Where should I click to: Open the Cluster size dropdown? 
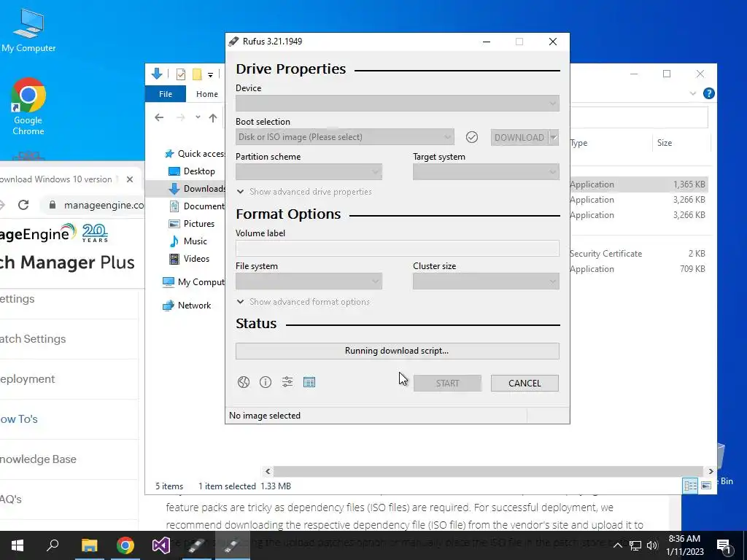[x=486, y=281]
